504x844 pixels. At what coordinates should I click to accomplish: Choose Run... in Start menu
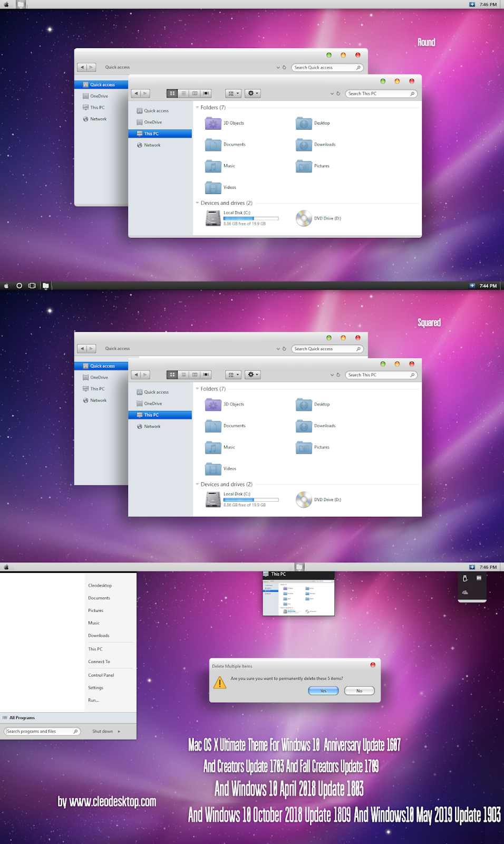pos(93,701)
